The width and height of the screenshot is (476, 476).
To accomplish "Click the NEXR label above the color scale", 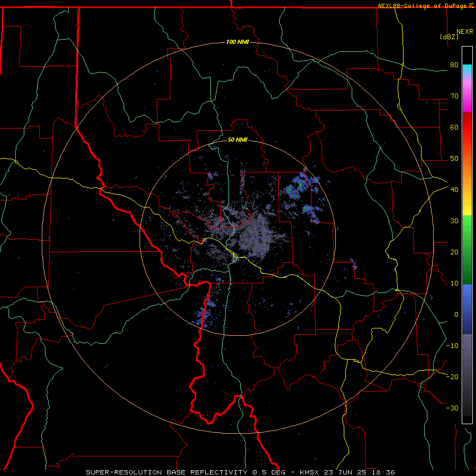I will pos(465,32).
